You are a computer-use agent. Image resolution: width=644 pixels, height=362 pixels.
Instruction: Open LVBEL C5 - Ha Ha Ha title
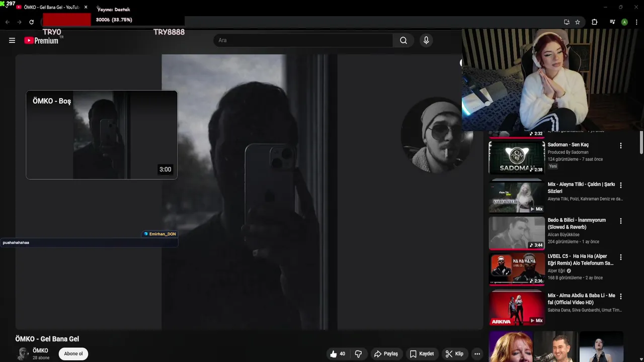click(x=581, y=259)
